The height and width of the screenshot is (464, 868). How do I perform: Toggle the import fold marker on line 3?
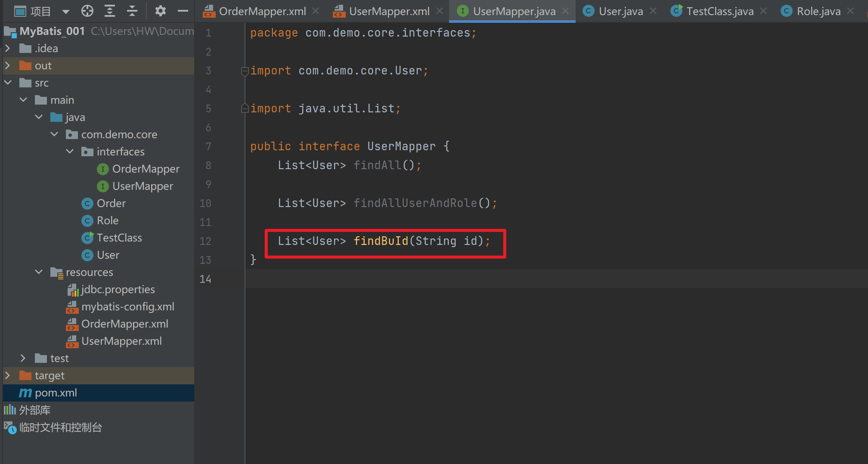pyautogui.click(x=245, y=71)
